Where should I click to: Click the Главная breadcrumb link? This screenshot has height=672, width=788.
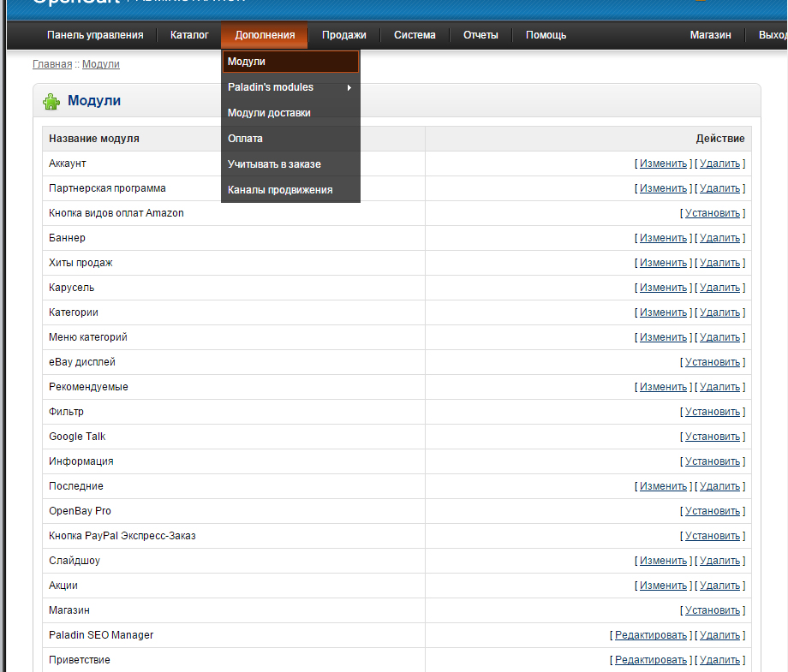[52, 64]
